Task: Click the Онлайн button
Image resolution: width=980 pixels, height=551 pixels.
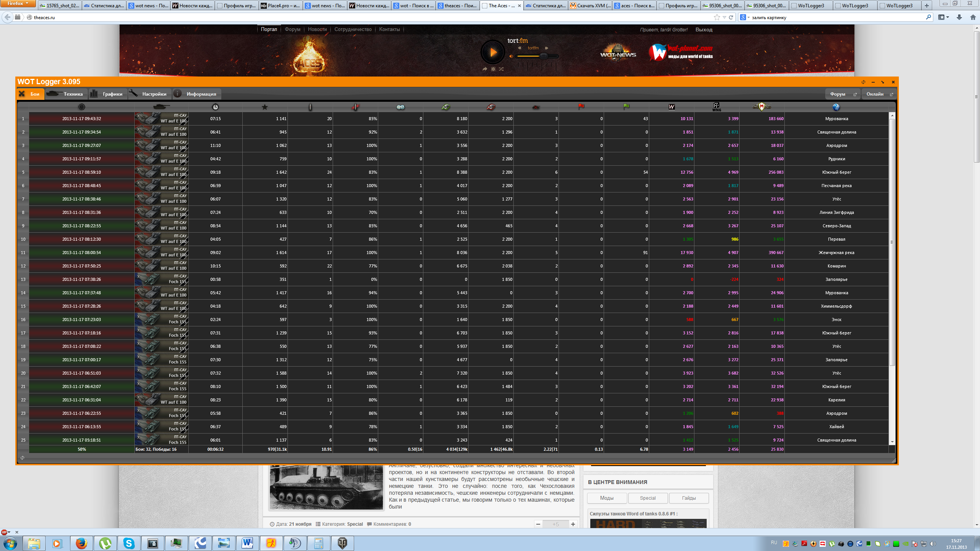Action: (x=878, y=94)
